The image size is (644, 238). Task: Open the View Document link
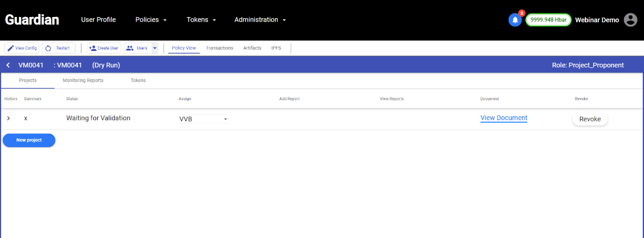click(x=503, y=118)
